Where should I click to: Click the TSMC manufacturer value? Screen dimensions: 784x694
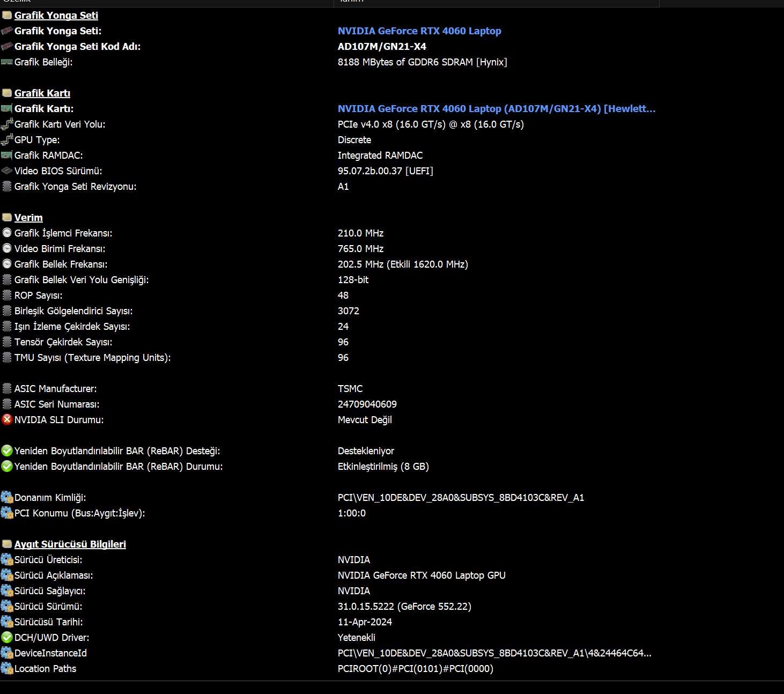[x=350, y=389]
